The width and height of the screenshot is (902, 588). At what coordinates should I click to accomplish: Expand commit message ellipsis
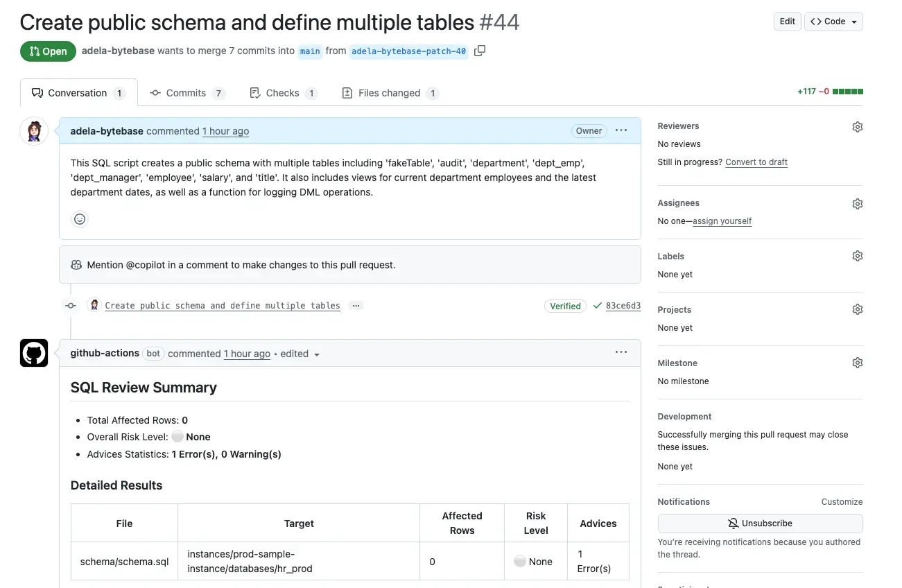(356, 306)
